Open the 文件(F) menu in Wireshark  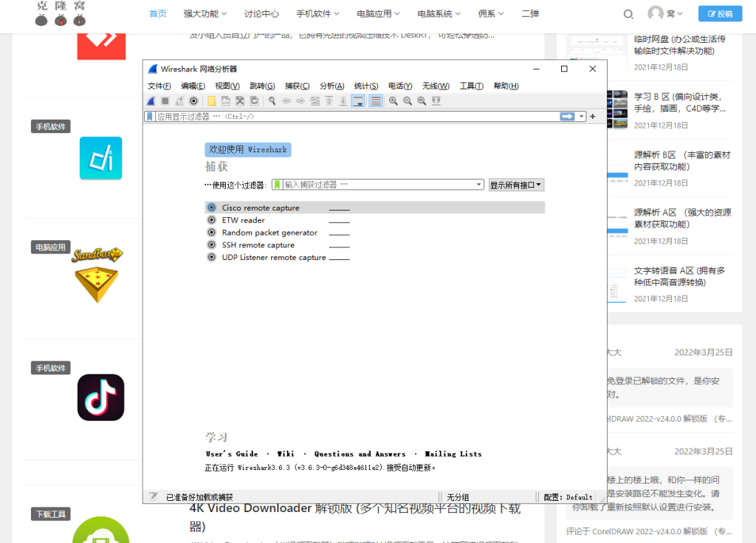[159, 86]
